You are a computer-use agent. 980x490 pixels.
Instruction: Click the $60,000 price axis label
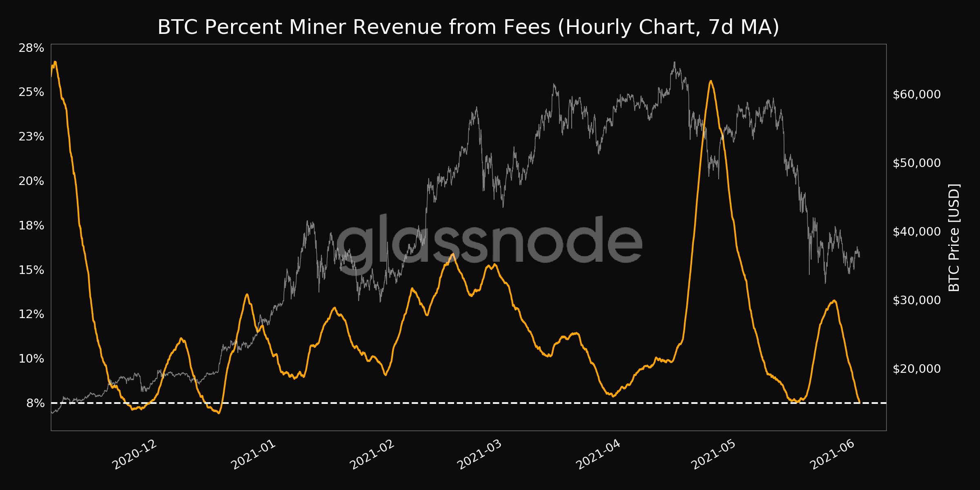pyautogui.click(x=917, y=94)
